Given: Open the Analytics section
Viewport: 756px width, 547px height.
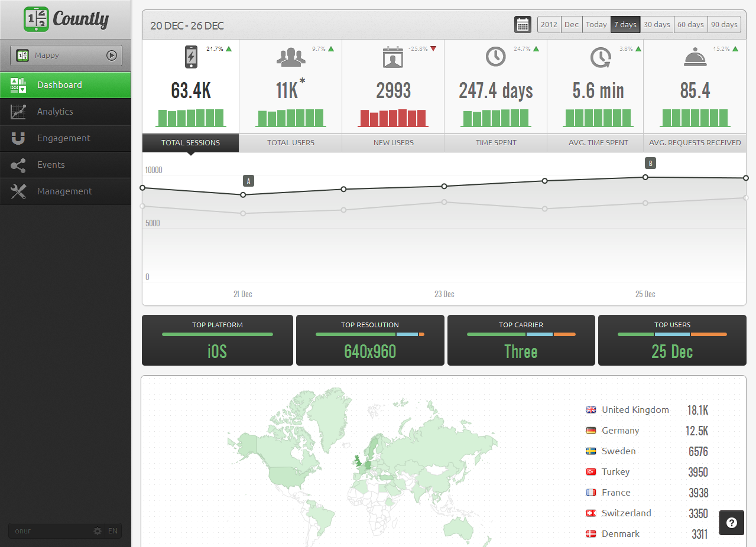Looking at the screenshot, I should (x=56, y=112).
